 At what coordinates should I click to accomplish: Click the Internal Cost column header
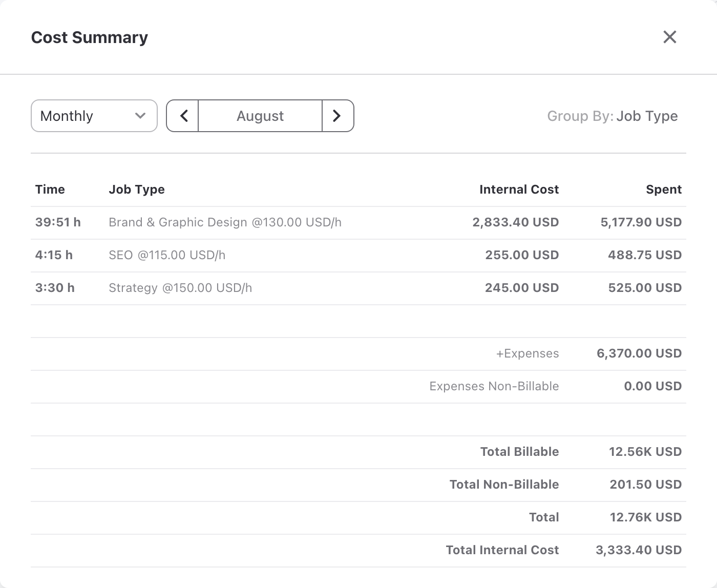click(519, 190)
